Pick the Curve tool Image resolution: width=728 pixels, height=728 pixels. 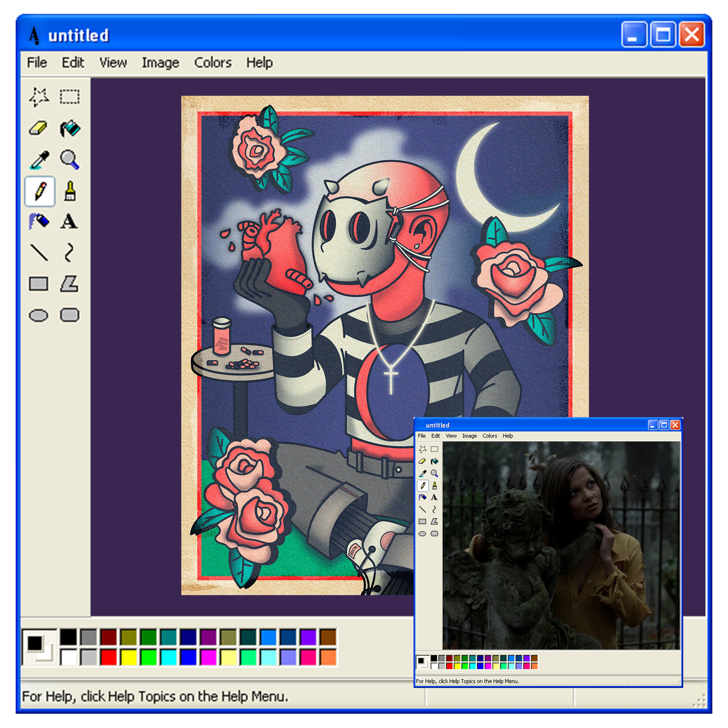68,253
